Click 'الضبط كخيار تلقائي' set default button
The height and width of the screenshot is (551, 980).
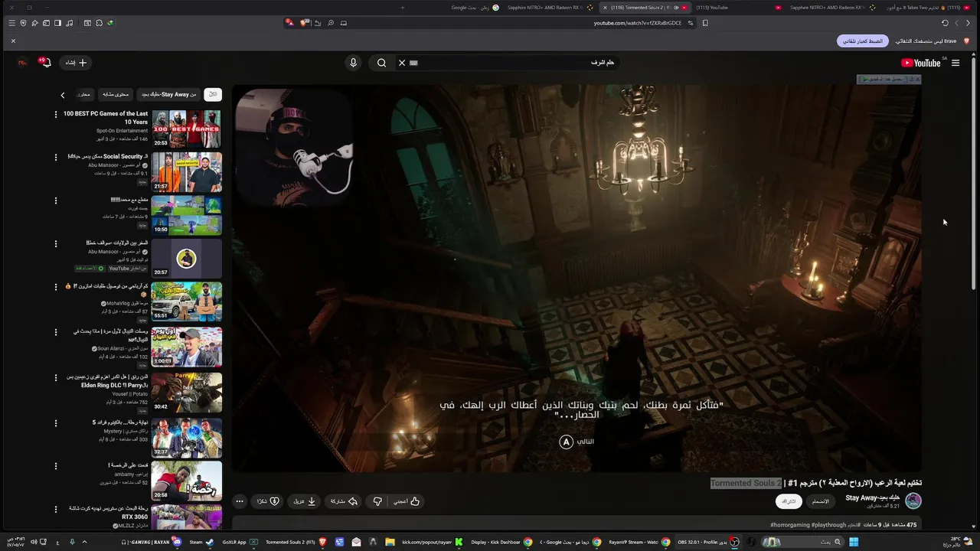point(863,41)
